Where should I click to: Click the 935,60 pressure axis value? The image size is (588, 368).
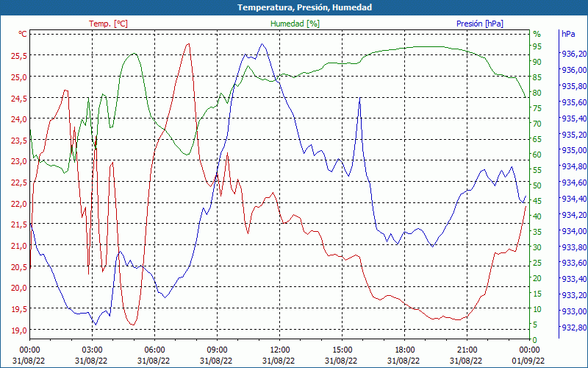(x=574, y=102)
